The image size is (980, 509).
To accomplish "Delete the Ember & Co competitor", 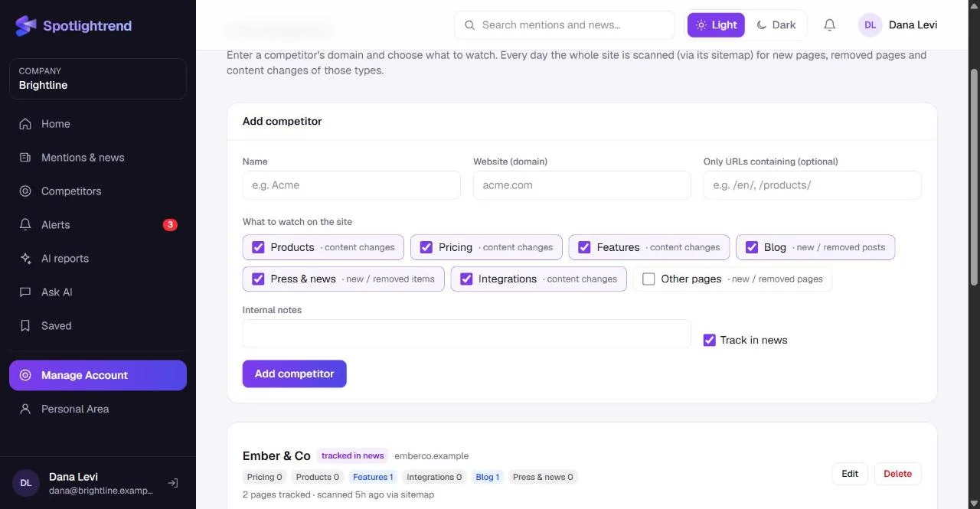I will 897,474.
